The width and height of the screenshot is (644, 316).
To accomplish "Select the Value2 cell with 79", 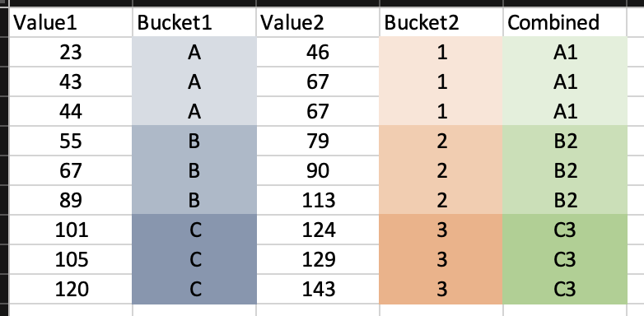I will [318, 141].
